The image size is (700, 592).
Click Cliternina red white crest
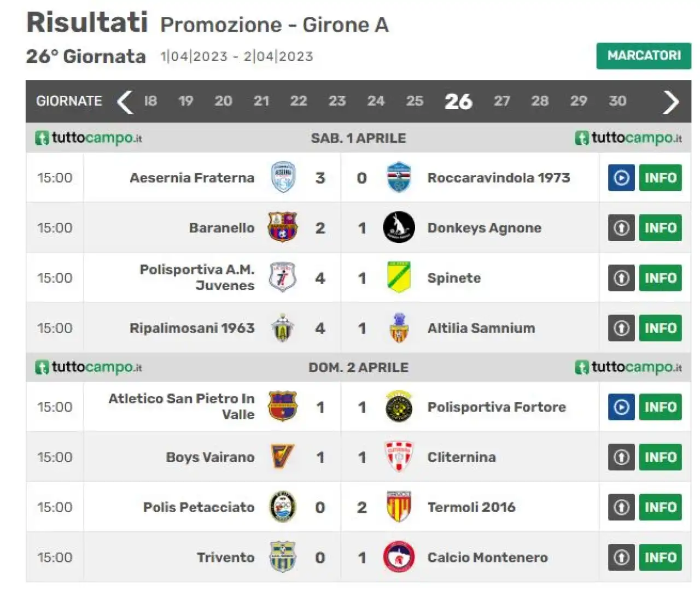(x=399, y=456)
